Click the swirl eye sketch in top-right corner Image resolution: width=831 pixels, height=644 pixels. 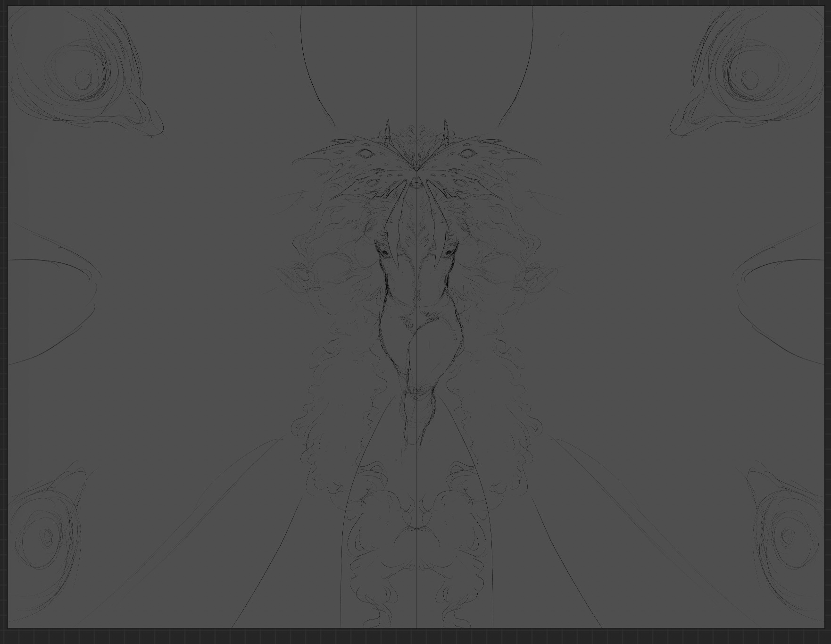(x=749, y=78)
